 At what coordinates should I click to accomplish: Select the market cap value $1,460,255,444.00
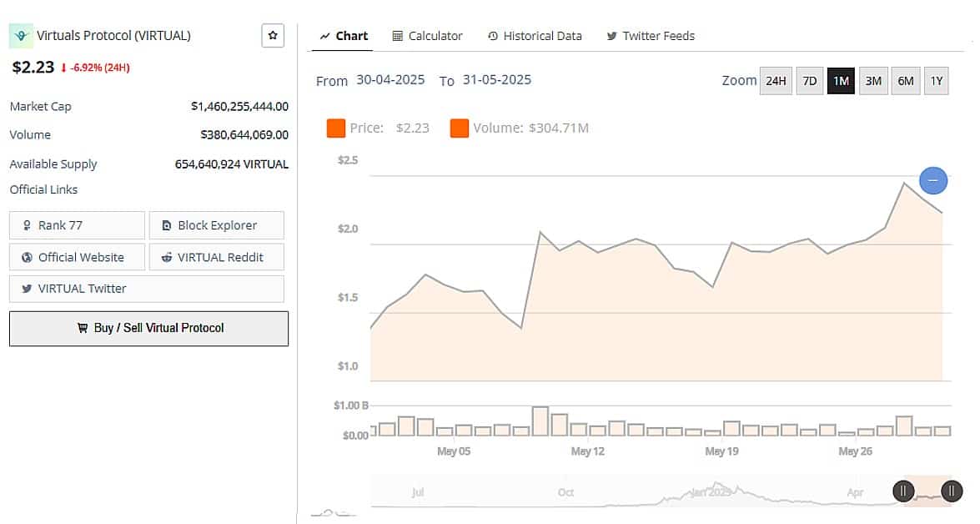(239, 106)
